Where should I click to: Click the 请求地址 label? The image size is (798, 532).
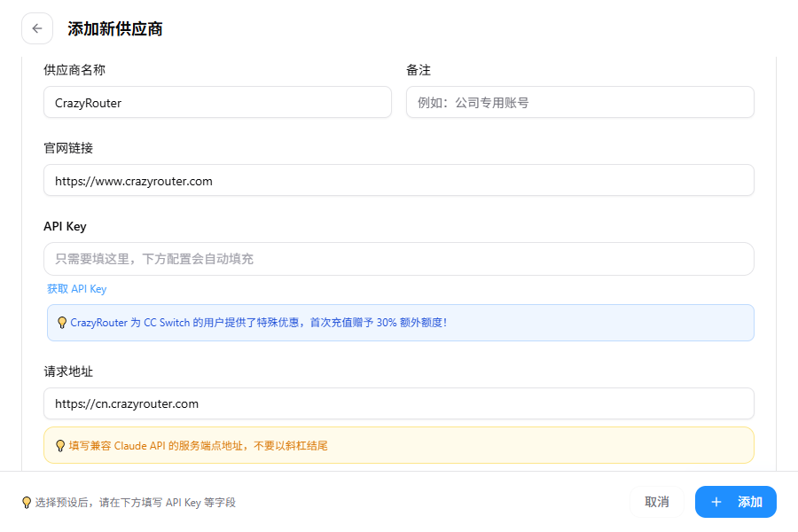pyautogui.click(x=68, y=372)
